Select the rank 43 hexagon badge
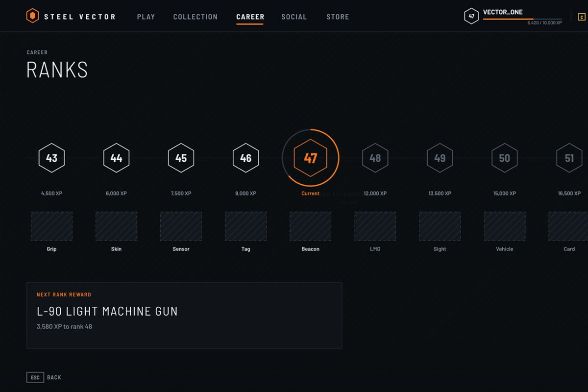This screenshot has height=392, width=588. click(51, 158)
